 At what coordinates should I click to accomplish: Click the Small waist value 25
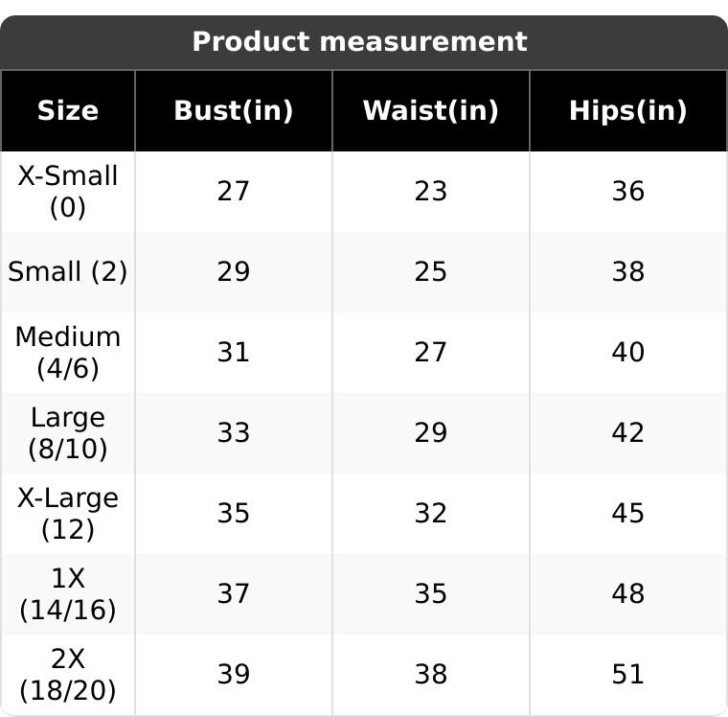[430, 272]
